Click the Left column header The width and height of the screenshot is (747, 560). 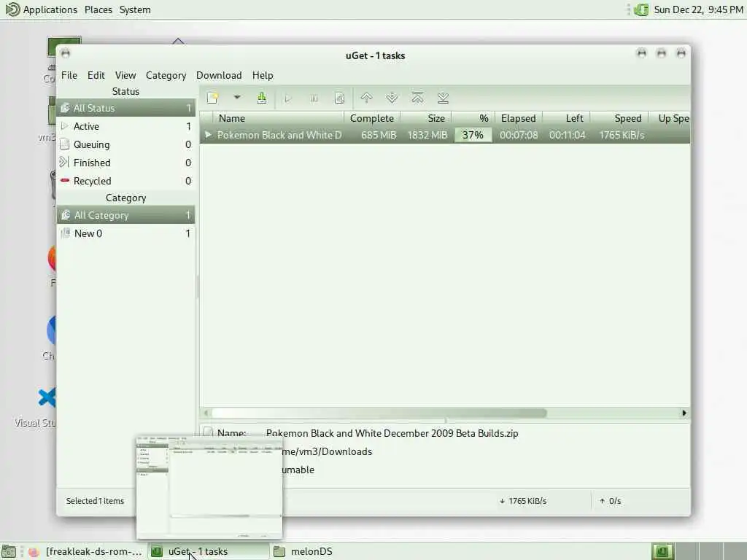(566, 118)
